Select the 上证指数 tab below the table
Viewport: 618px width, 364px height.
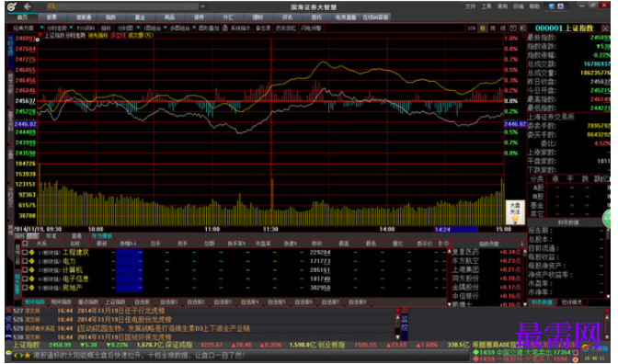tap(115, 301)
